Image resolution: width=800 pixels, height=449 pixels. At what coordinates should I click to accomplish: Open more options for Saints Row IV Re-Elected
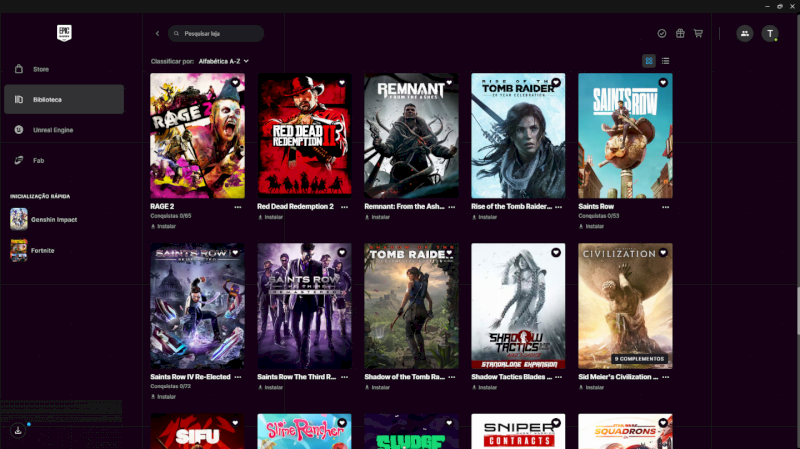point(238,377)
